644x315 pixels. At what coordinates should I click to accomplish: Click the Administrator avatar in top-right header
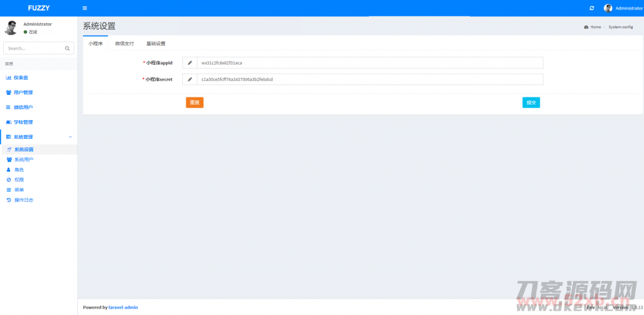[x=608, y=8]
